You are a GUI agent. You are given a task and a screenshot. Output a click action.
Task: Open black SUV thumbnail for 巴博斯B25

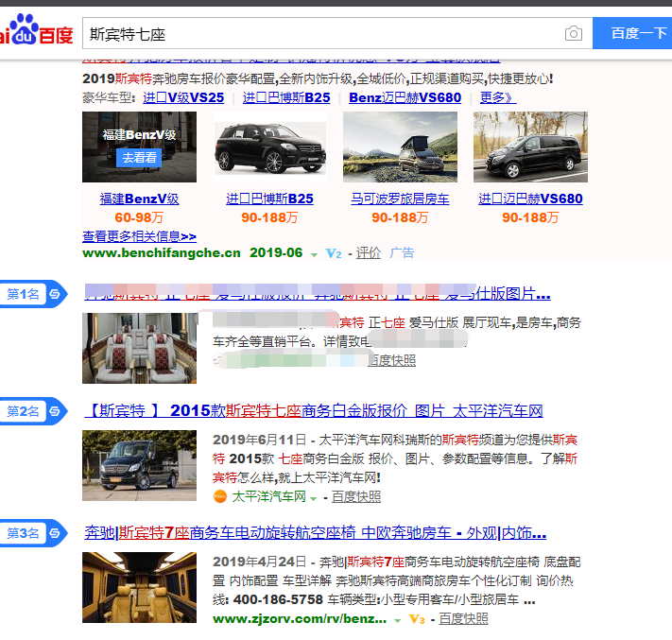point(269,147)
